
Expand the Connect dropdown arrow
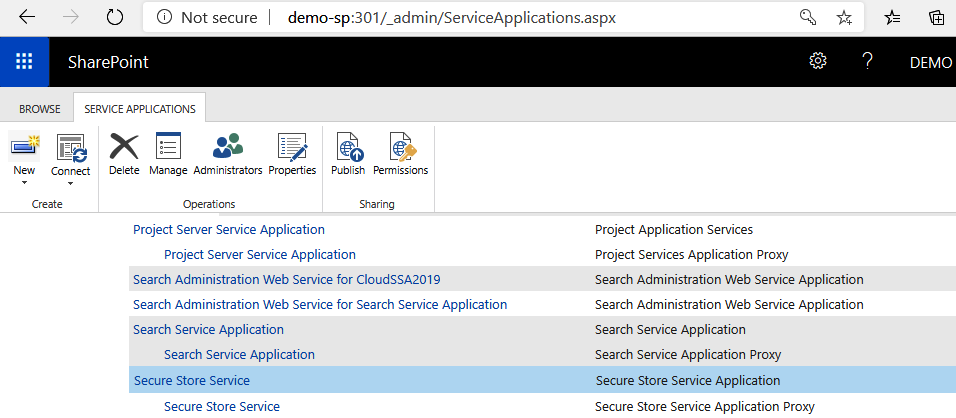[70, 184]
